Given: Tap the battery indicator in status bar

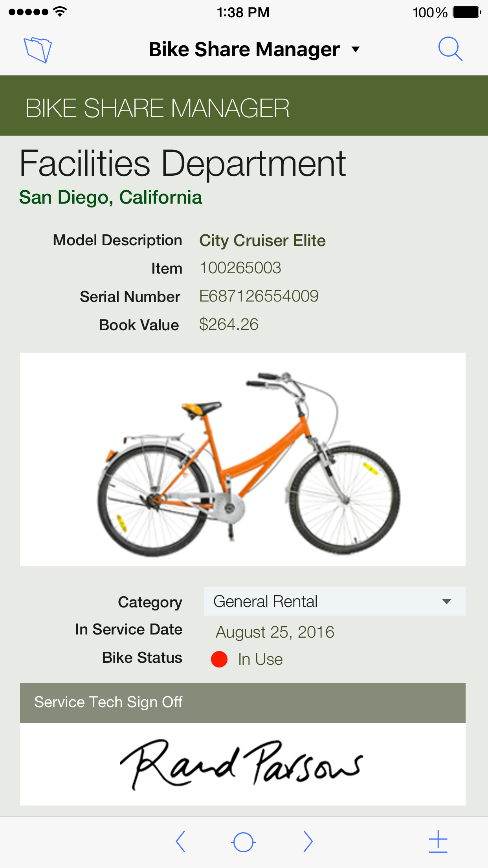Looking at the screenshot, I should tap(466, 12).
